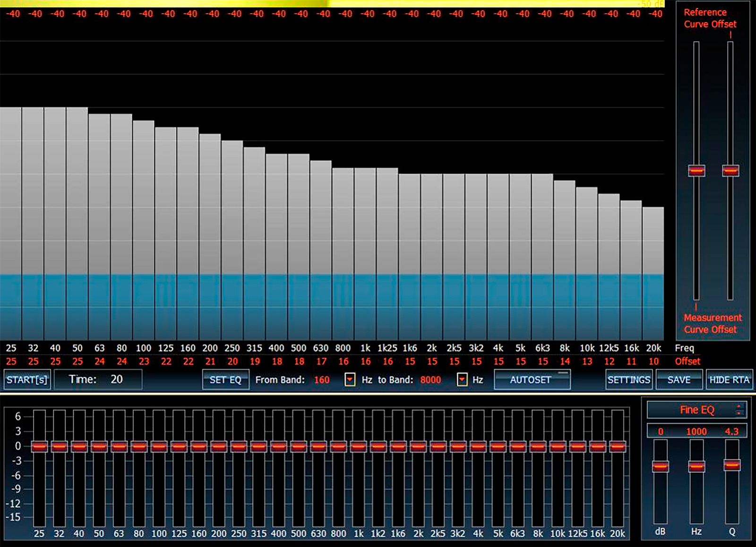Click the 5k EQ fader handle
This screenshot has width=756, height=547.
coord(498,446)
